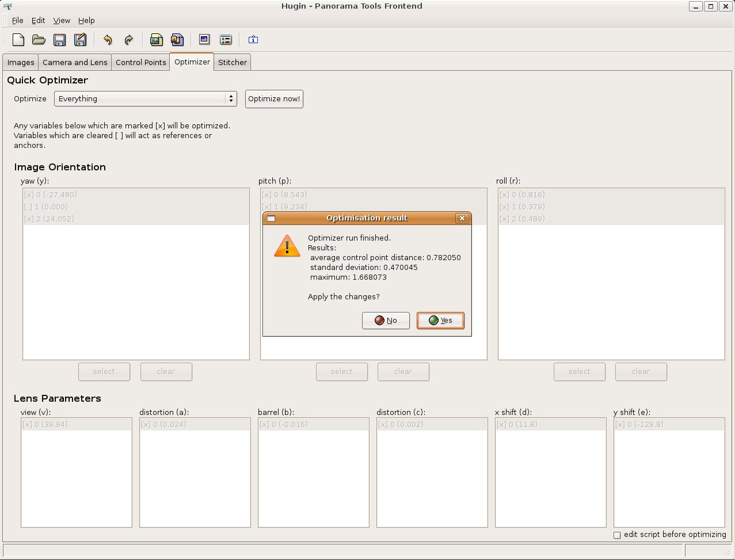The height and width of the screenshot is (560, 735).
Task: Select yaw entry 2 (24.052)
Action: click(x=136, y=219)
